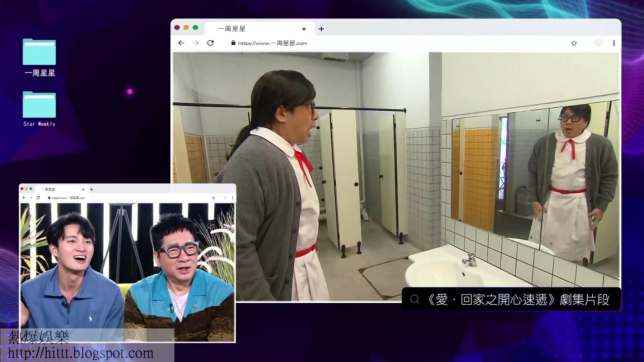Click the yellow minimize dot of the large browser
644x362 pixels.
186,27
